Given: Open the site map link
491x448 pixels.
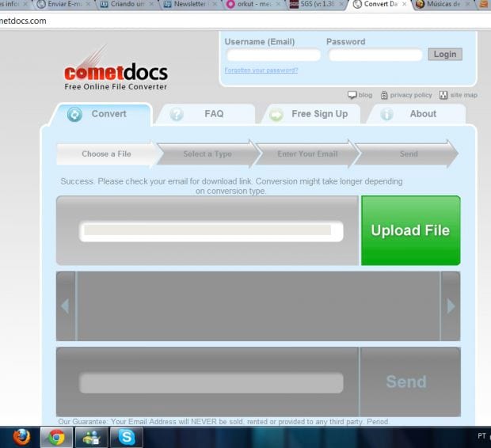Looking at the screenshot, I should [x=464, y=95].
